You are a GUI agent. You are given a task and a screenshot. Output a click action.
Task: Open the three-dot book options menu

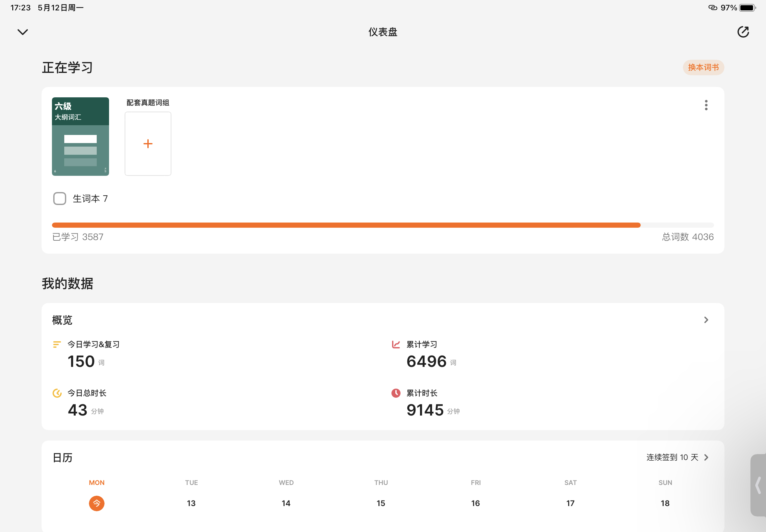tap(706, 105)
